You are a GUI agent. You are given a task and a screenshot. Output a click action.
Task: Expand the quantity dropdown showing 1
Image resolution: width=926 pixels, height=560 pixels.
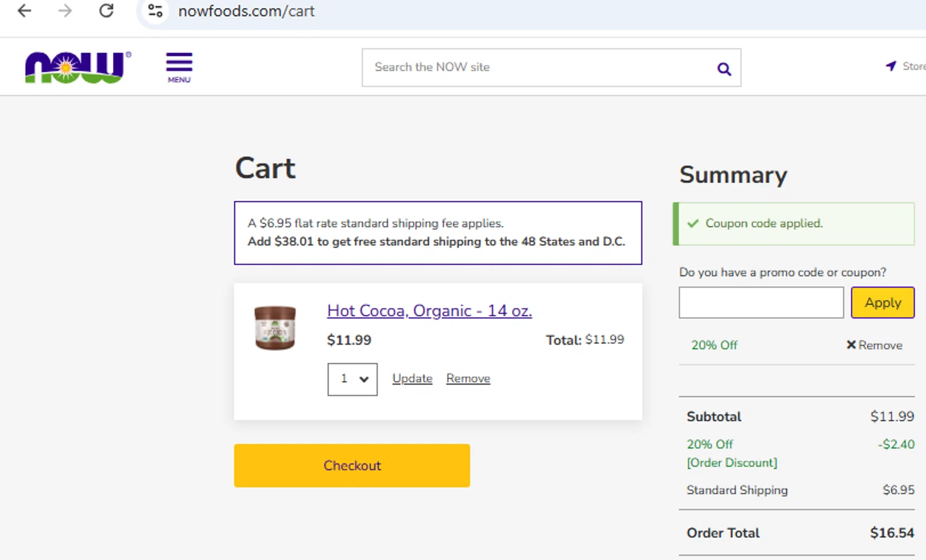point(352,379)
